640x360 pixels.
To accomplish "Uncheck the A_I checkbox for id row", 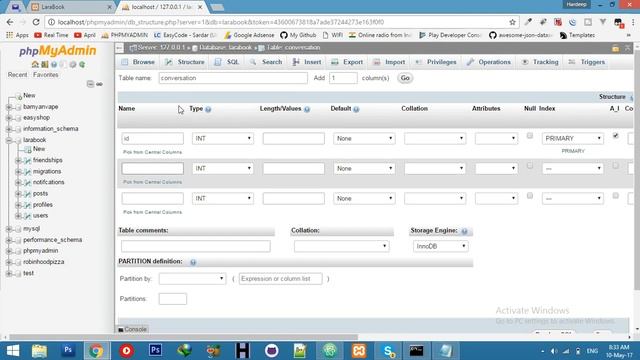I will 615,136.
